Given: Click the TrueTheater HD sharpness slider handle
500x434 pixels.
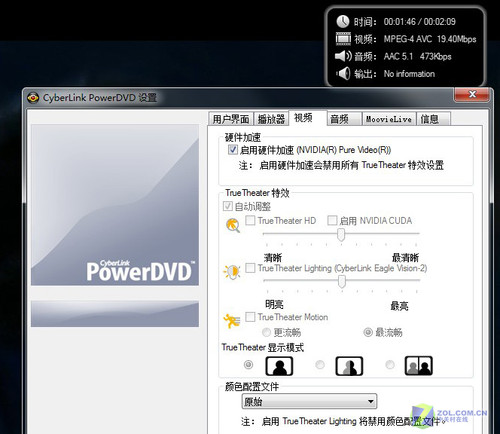Looking at the screenshot, I should pos(341,234).
